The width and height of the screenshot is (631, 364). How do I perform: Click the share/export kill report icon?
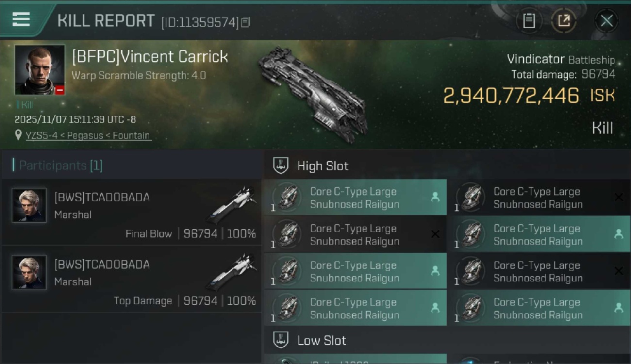[564, 20]
